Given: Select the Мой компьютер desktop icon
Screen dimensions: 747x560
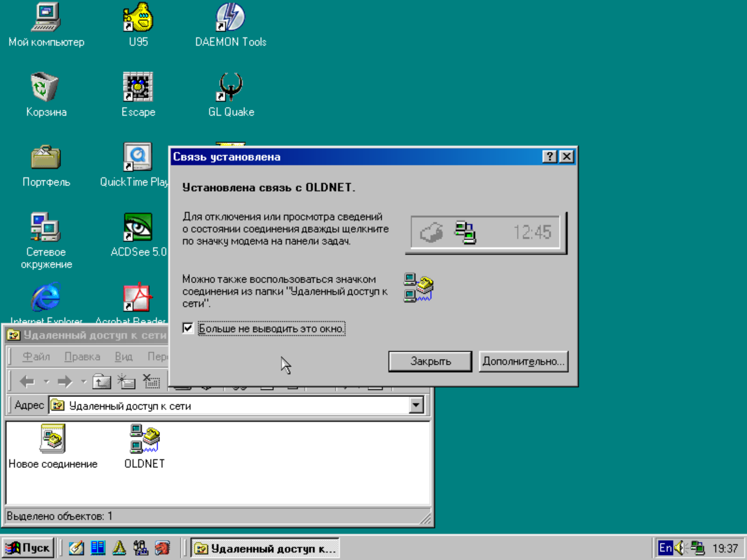Looking at the screenshot, I should pyautogui.click(x=45, y=17).
